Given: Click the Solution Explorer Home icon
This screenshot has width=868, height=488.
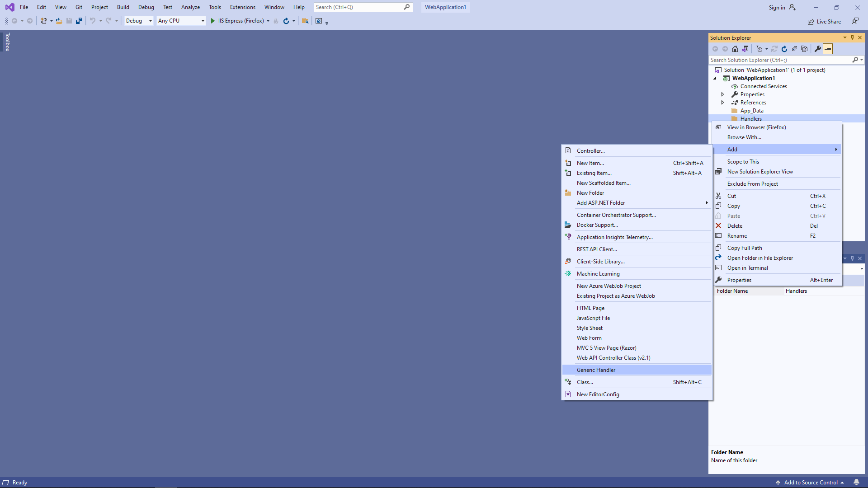Looking at the screenshot, I should point(735,49).
